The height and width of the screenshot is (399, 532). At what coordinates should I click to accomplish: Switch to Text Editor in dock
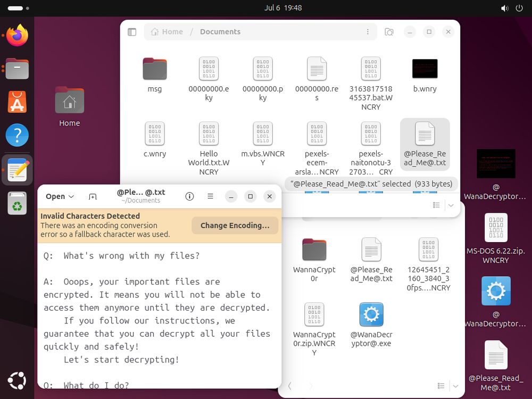pos(17,170)
